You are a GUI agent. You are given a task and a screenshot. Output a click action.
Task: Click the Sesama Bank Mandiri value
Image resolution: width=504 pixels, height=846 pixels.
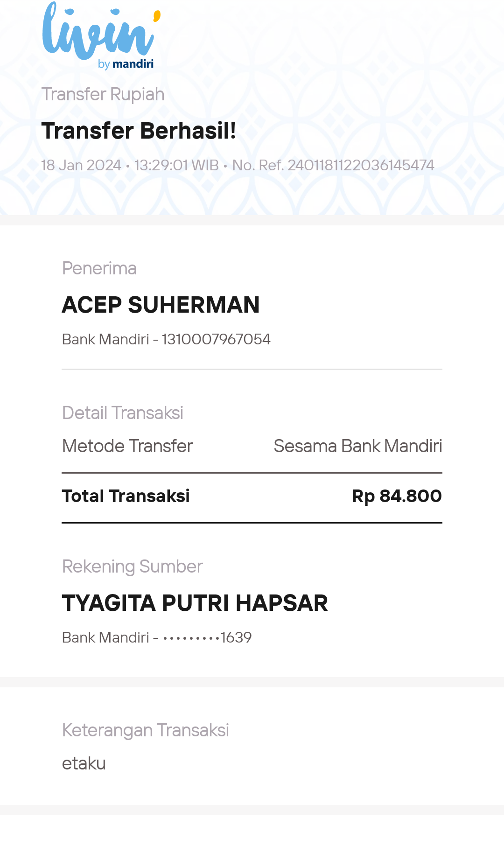358,446
